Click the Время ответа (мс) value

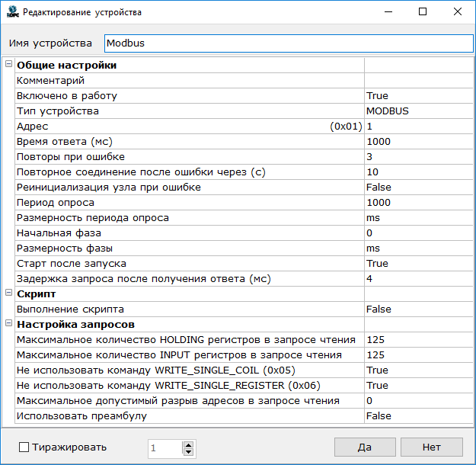[x=417, y=142]
